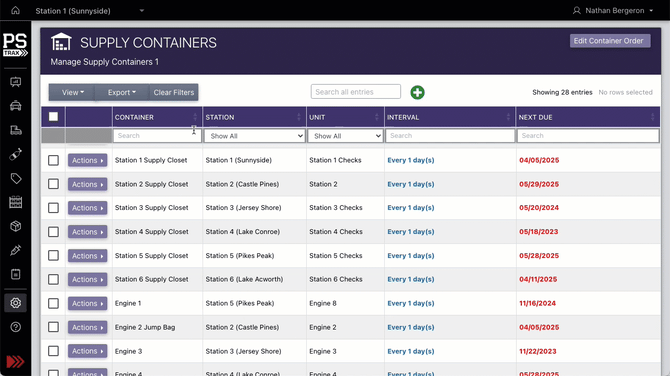Open Actions menu for Station 4 Supply Closet
Image resolution: width=670 pixels, height=376 pixels.
point(87,232)
